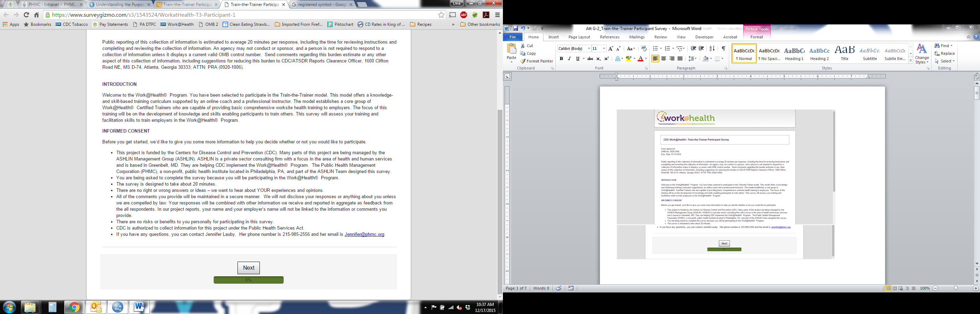
Task: Switch to the Insert ribbon tab
Action: pos(554,37)
